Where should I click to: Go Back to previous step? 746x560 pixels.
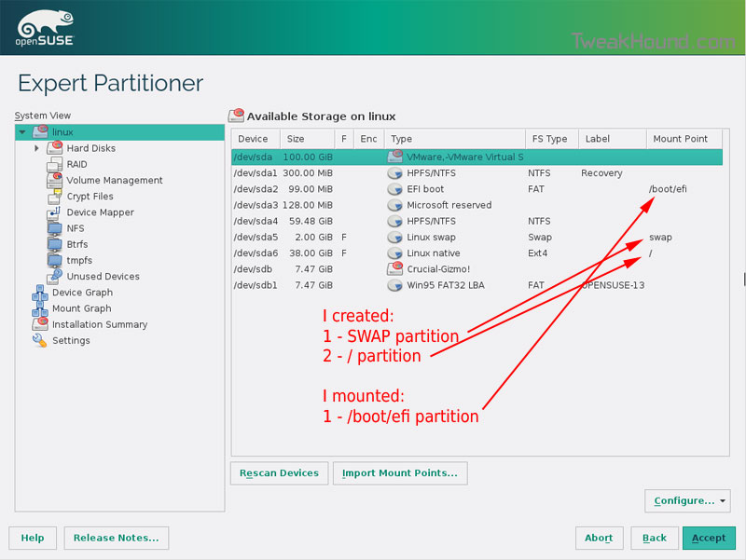655,538
